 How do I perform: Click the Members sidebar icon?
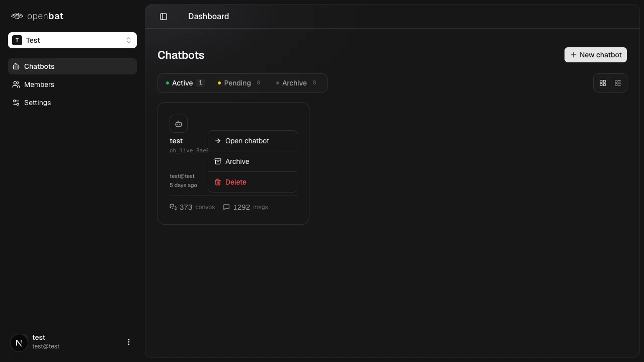[x=16, y=84]
